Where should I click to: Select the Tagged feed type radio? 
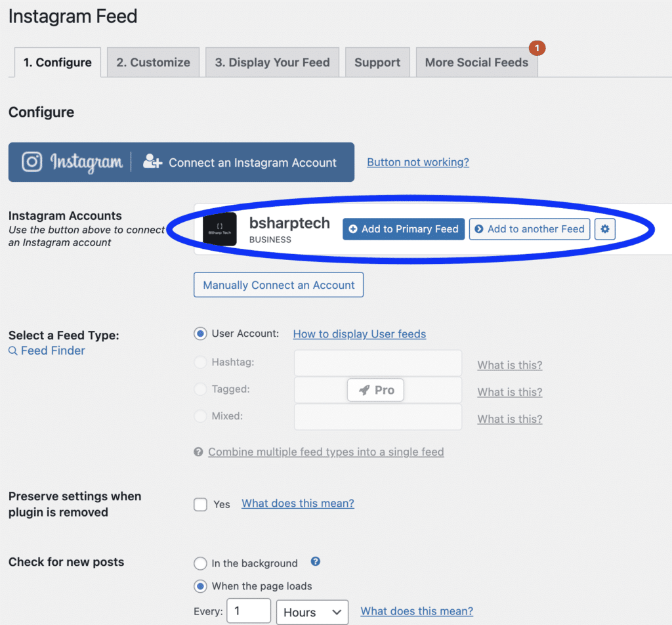pyautogui.click(x=200, y=389)
